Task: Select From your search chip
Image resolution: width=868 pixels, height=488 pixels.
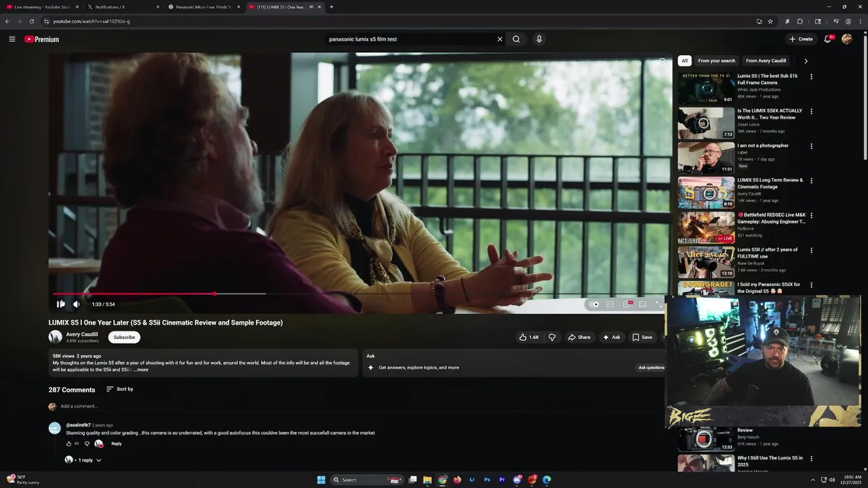Action: [x=716, y=61]
